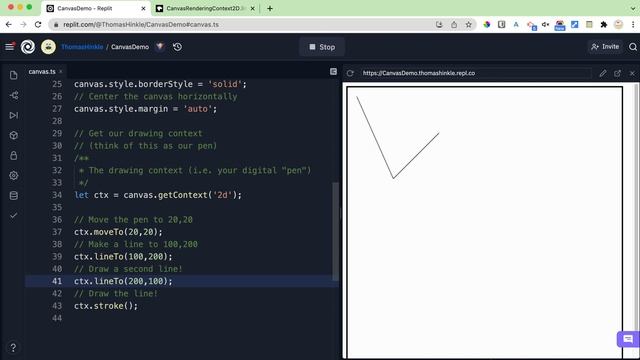Click the editor vertical scrollbar
This screenshot has width=640, height=360.
tap(336, 231)
